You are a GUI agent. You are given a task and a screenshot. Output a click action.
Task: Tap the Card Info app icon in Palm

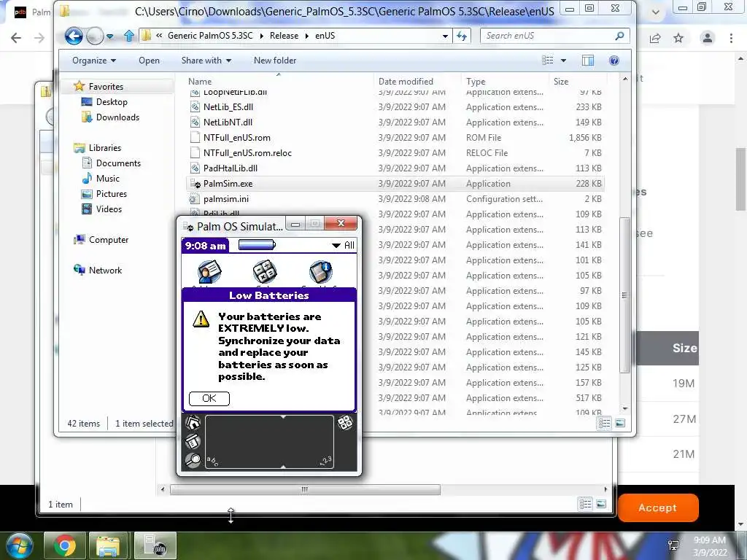click(321, 273)
